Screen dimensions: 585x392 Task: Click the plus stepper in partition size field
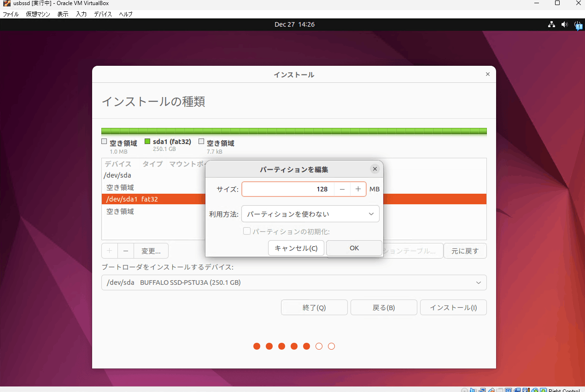(x=358, y=189)
